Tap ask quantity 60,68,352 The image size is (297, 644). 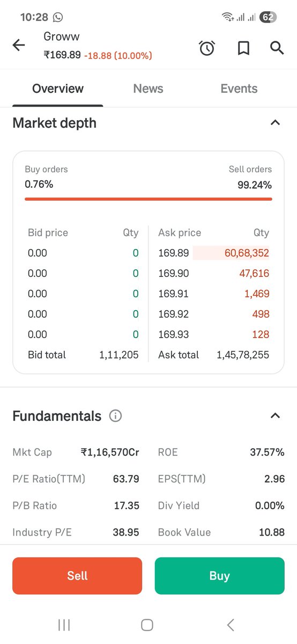click(247, 253)
